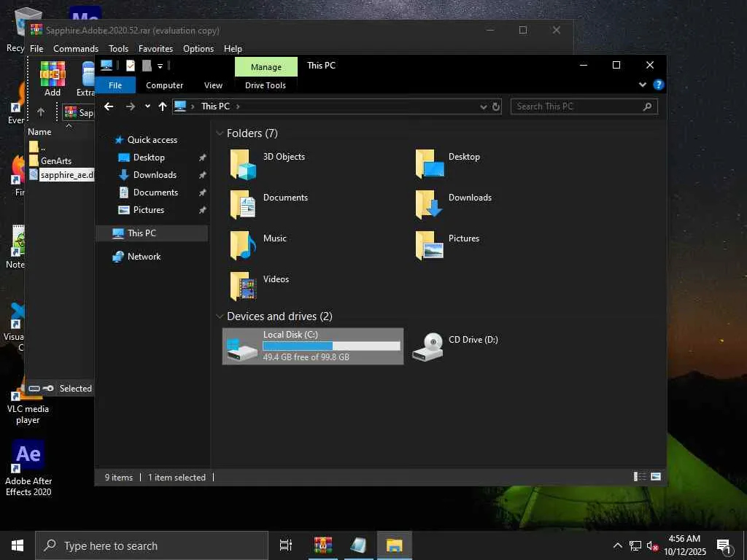This screenshot has height=560, width=747.
Task: Open Adobe After Effects 2020 desktop shortcut
Action: pos(28,469)
